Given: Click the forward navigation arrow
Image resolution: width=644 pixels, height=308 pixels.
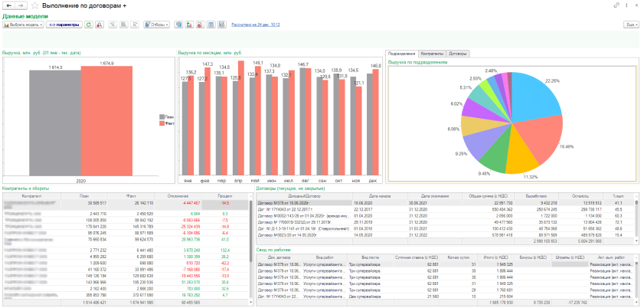Looking at the screenshot, I should 20,6.
